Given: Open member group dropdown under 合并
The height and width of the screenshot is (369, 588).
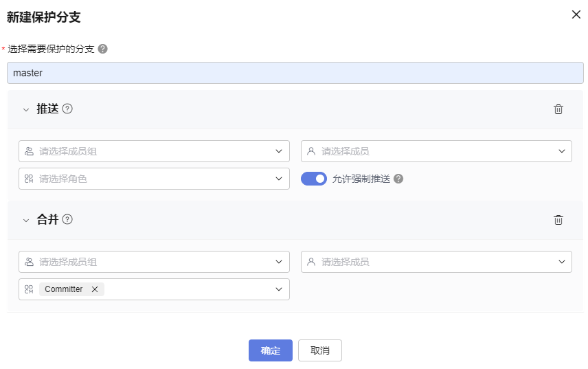Looking at the screenshot, I should pyautogui.click(x=154, y=262).
